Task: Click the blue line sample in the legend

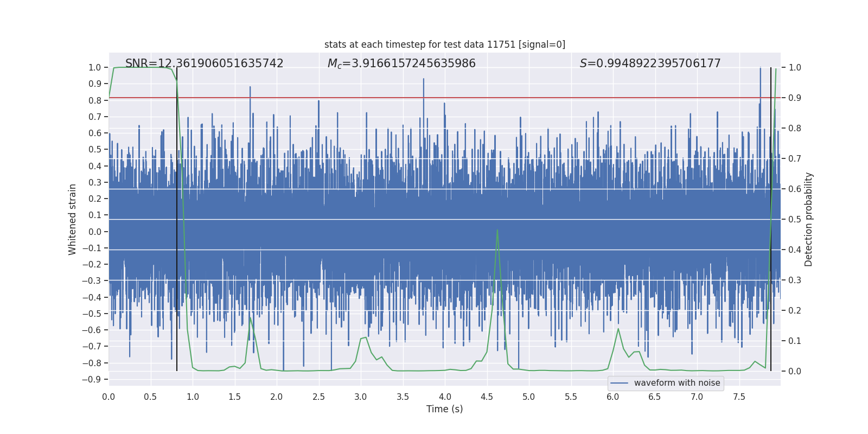Action: point(619,383)
